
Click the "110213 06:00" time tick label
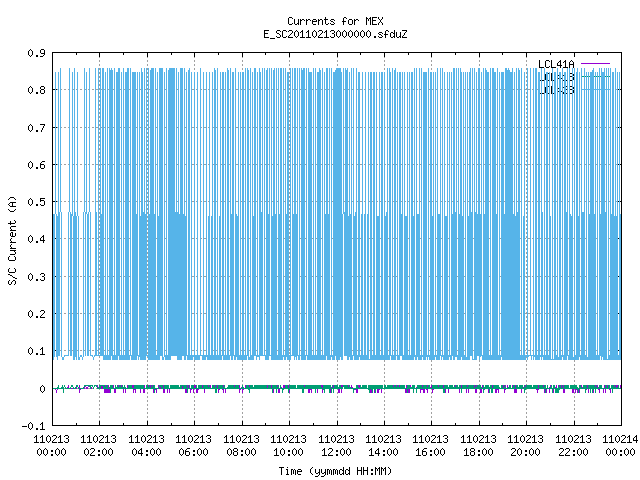coord(193,446)
